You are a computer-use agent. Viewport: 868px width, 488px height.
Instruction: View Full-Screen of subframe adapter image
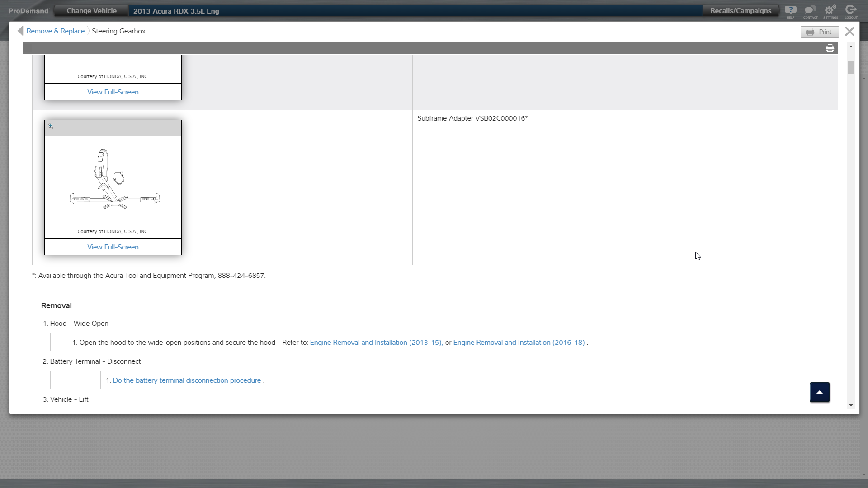[113, 247]
